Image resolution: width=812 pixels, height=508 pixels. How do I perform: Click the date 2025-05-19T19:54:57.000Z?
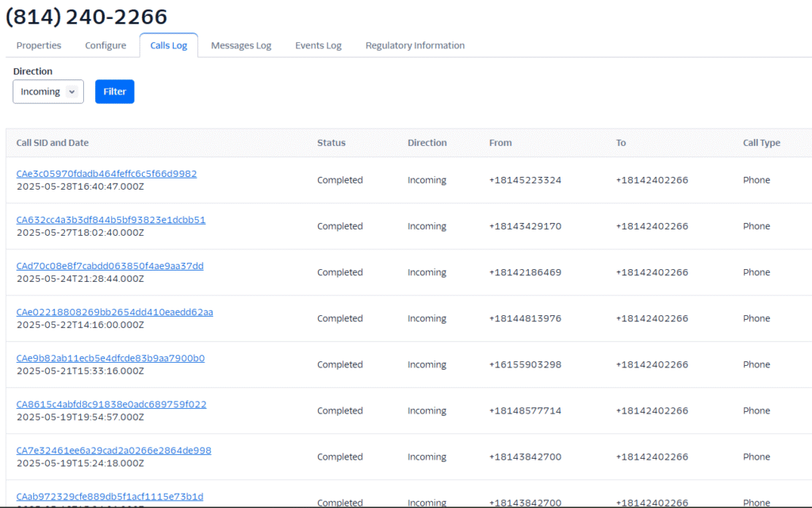click(x=80, y=418)
